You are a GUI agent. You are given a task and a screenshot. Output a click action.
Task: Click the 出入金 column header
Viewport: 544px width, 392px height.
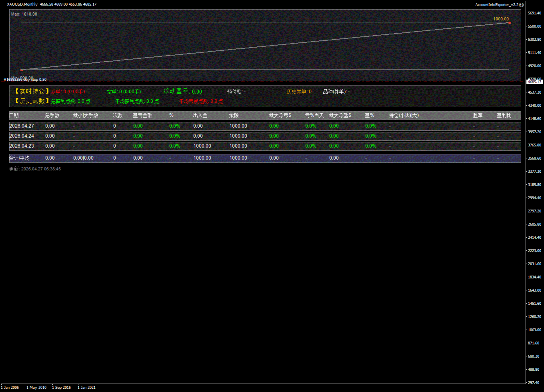(200, 115)
